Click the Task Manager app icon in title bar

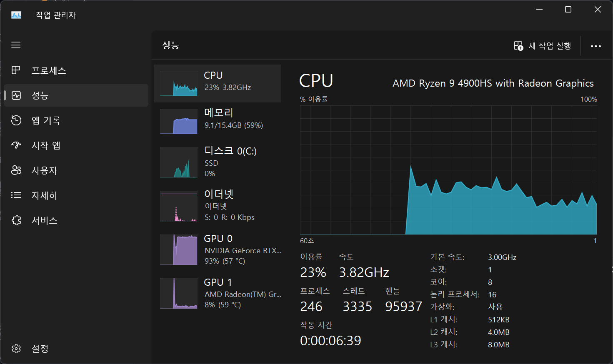click(x=16, y=15)
